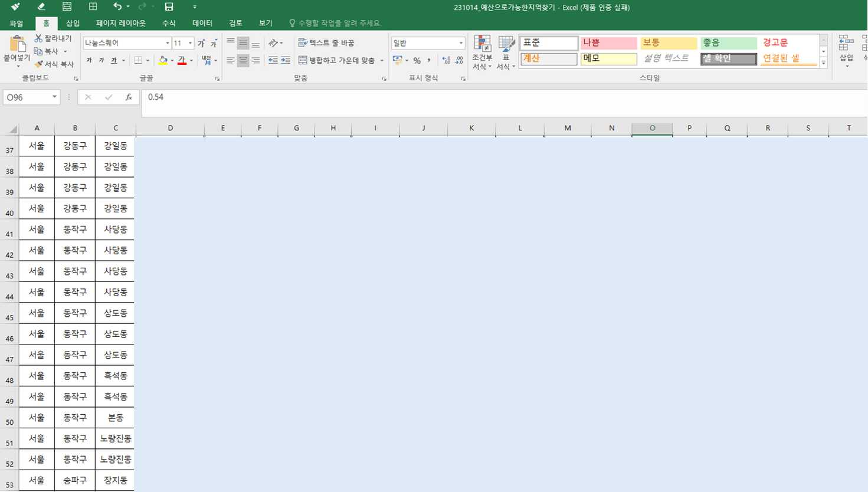Click the Paste (붙여넣기) icon

pos(17,44)
